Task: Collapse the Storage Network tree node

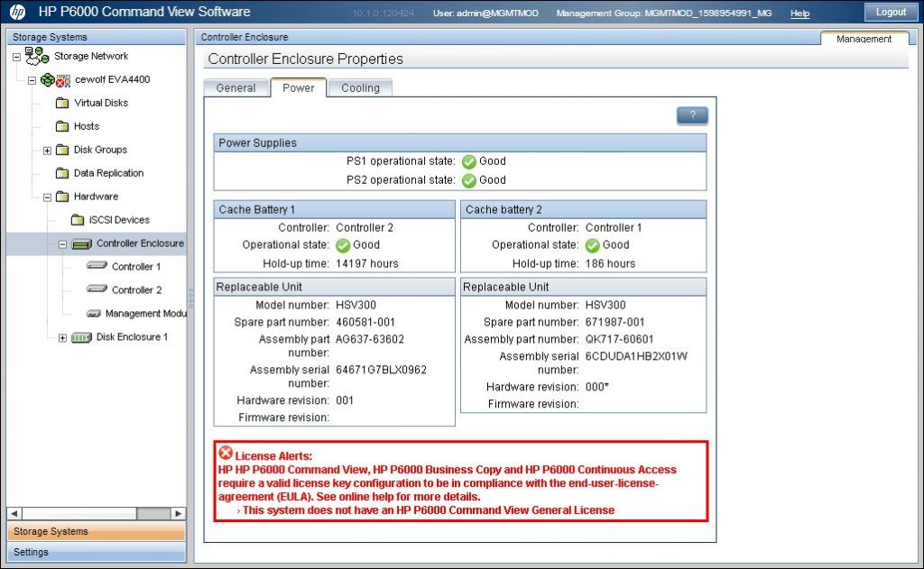Action: [16, 57]
